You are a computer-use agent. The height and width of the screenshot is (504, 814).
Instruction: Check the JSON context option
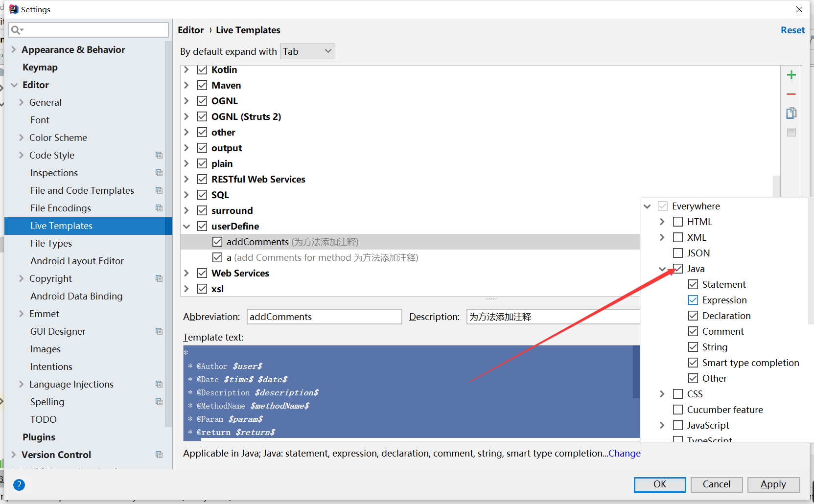pos(678,253)
